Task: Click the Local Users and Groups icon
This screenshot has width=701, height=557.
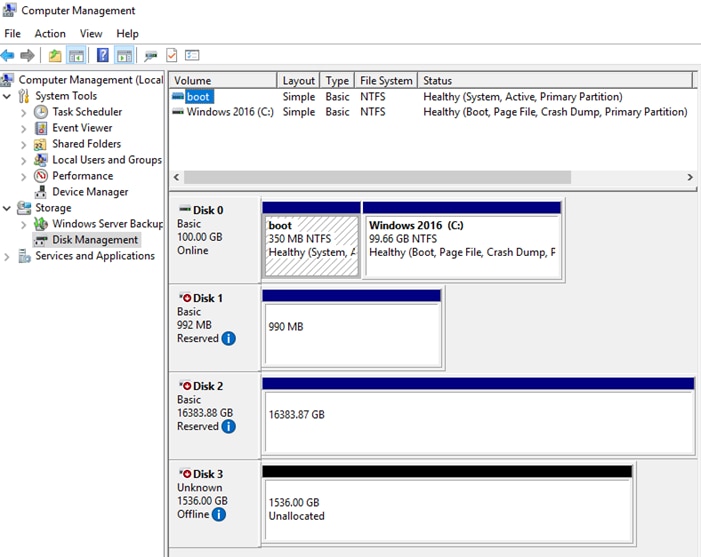Action: [x=40, y=160]
